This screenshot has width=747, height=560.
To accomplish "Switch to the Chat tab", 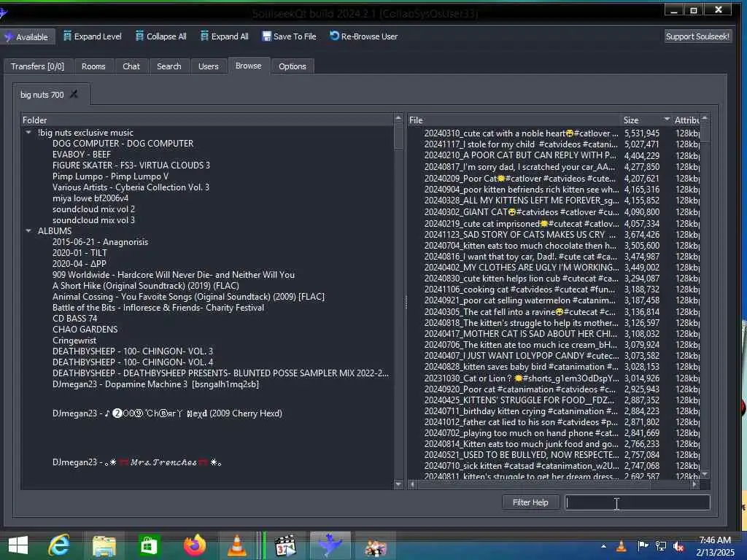I will [131, 66].
